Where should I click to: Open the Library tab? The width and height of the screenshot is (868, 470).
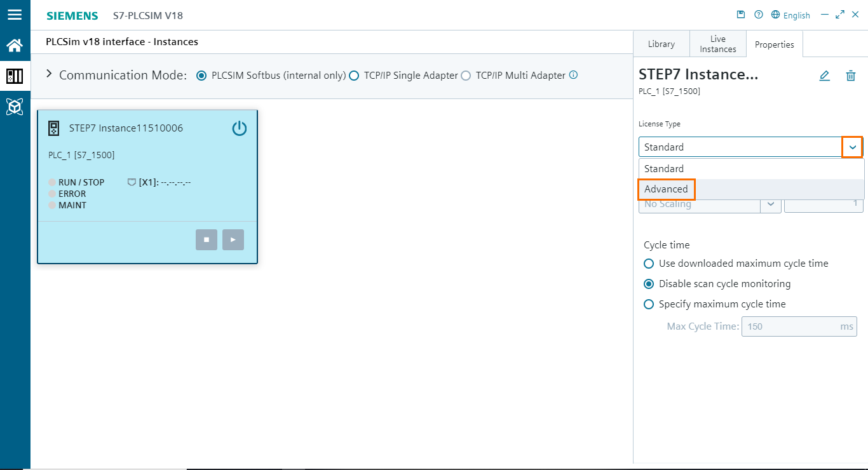tap(661, 43)
